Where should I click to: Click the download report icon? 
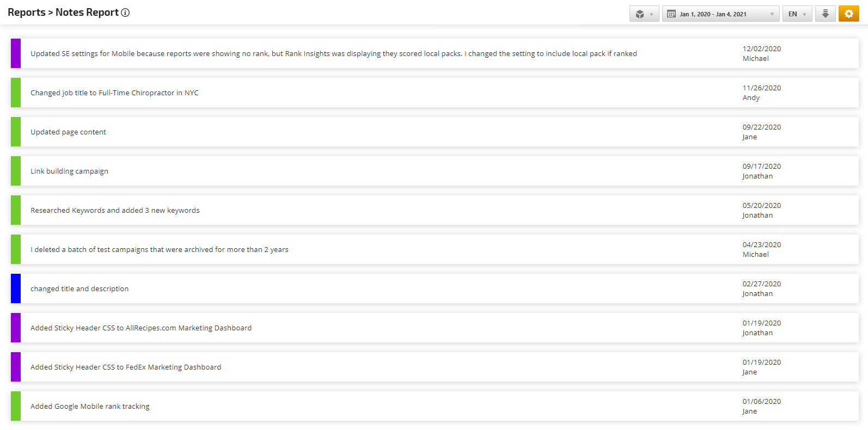(x=826, y=14)
